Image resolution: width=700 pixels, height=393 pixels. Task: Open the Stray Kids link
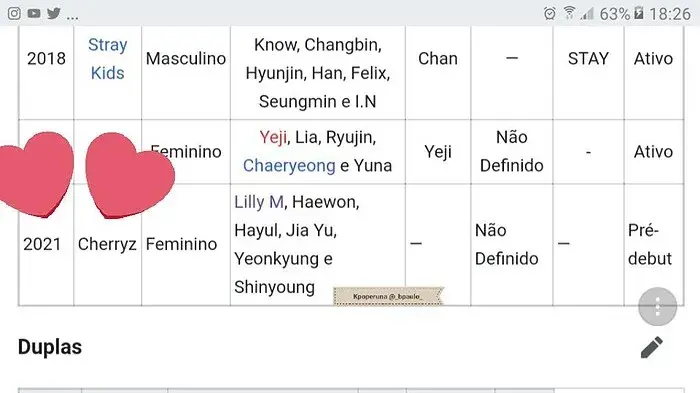(108, 59)
